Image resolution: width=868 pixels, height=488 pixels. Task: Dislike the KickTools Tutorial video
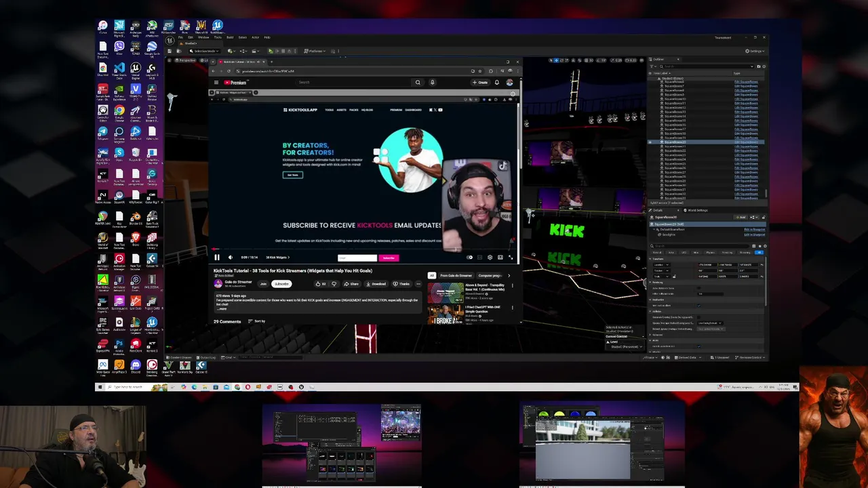point(334,284)
